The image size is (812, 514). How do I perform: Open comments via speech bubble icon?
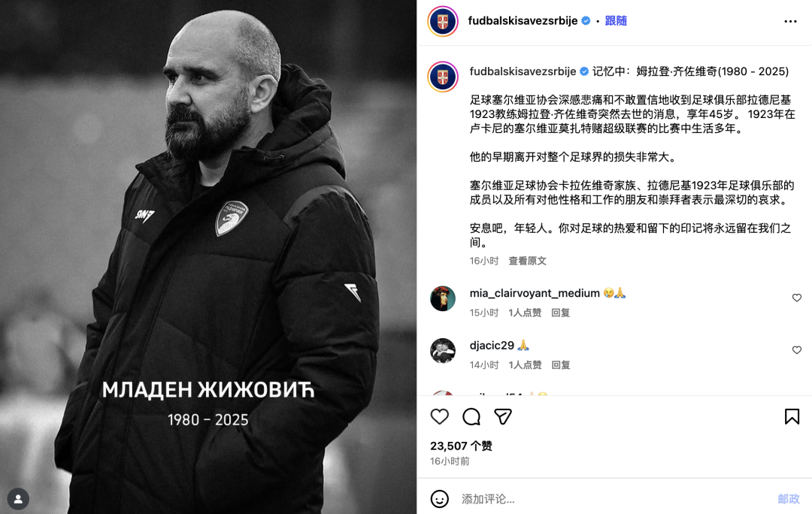pos(471,417)
